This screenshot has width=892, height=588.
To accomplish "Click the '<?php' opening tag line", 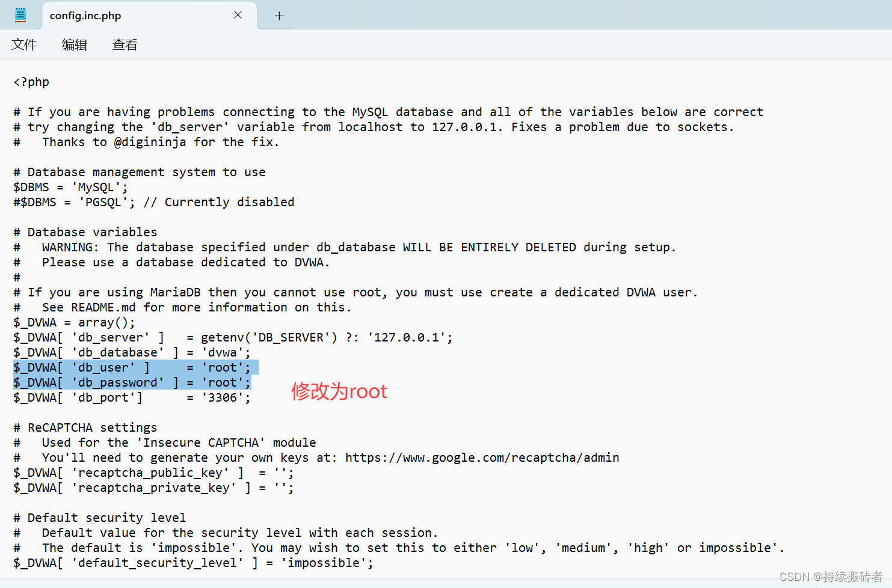I will point(31,82).
